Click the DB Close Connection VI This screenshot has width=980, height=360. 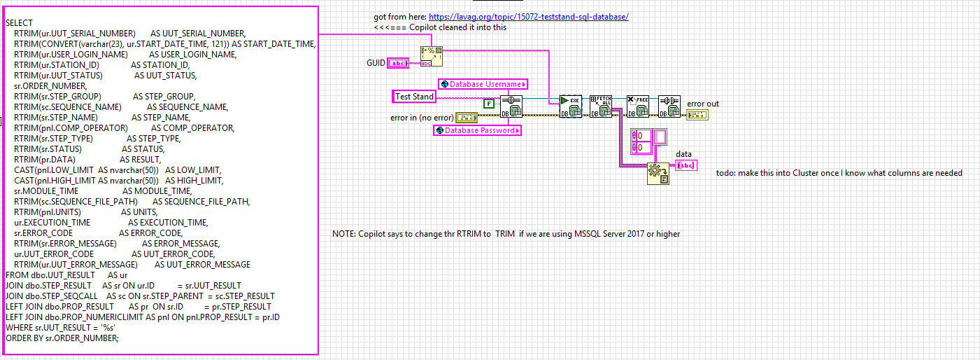click(670, 106)
